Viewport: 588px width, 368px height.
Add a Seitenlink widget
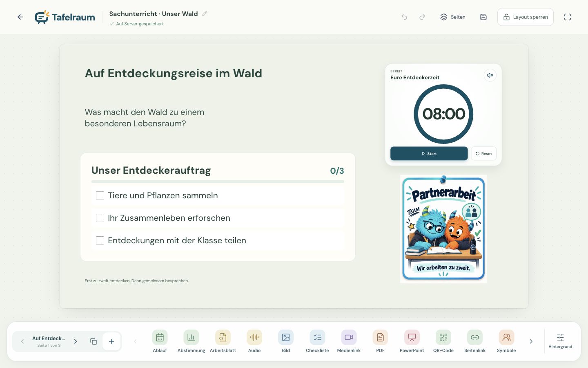[475, 341]
